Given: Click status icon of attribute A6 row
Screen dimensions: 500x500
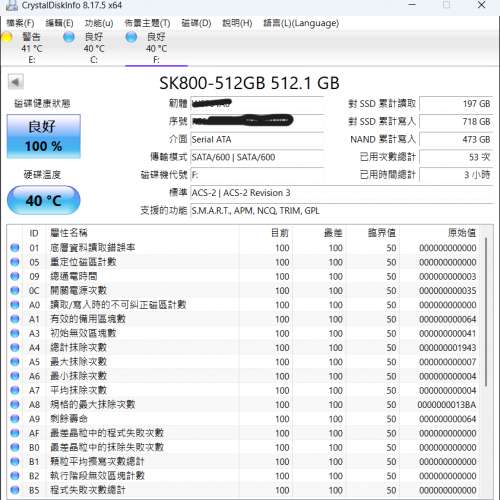Looking at the screenshot, I should [15, 376].
